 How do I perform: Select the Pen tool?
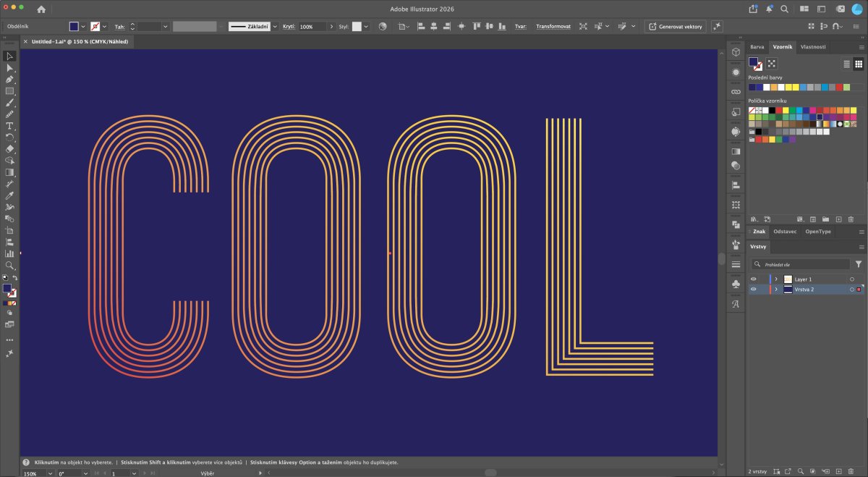pos(10,79)
